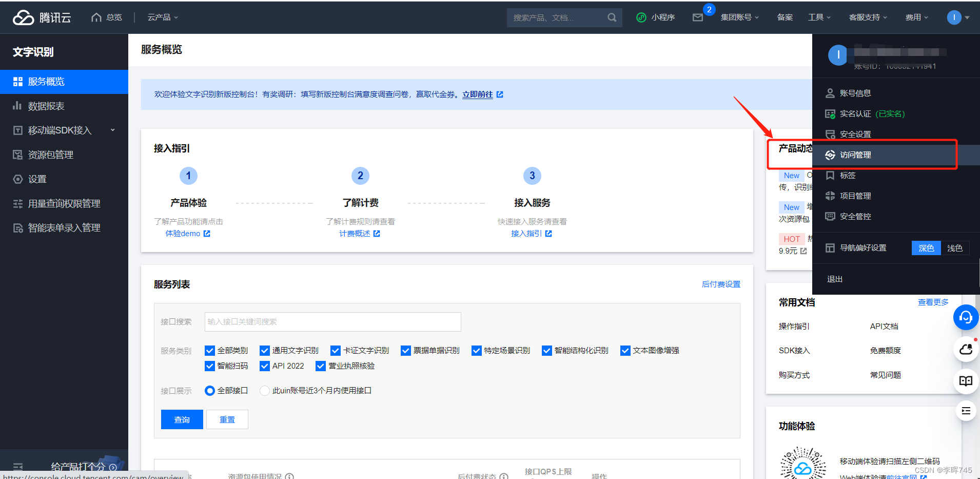Open the 费用 dropdown
The image size is (980, 479).
916,17
